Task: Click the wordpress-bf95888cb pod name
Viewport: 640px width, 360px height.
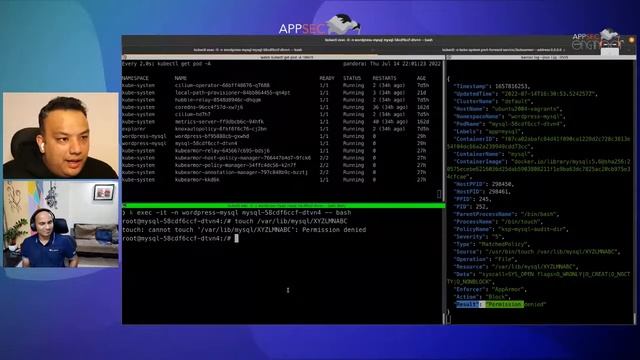Action: (211, 136)
